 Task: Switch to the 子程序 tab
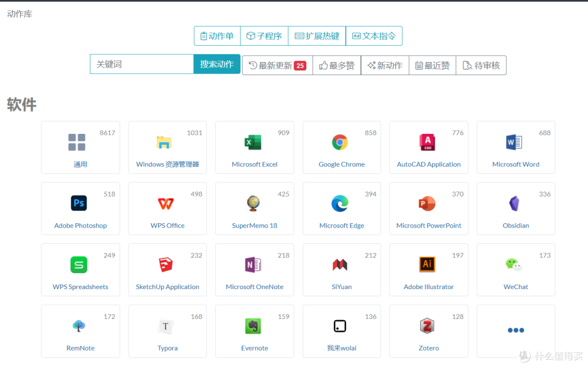[x=265, y=36]
